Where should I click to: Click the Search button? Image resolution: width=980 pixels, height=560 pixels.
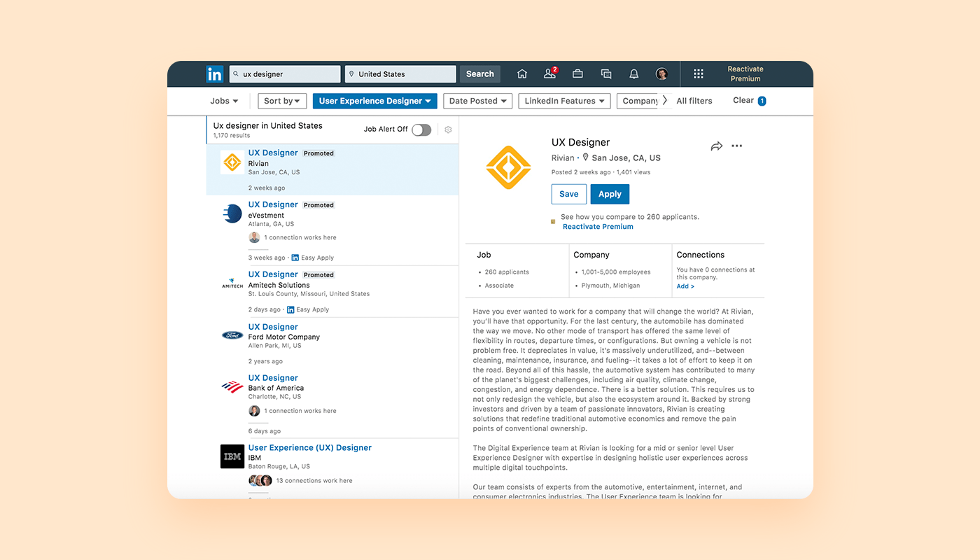[x=480, y=74]
